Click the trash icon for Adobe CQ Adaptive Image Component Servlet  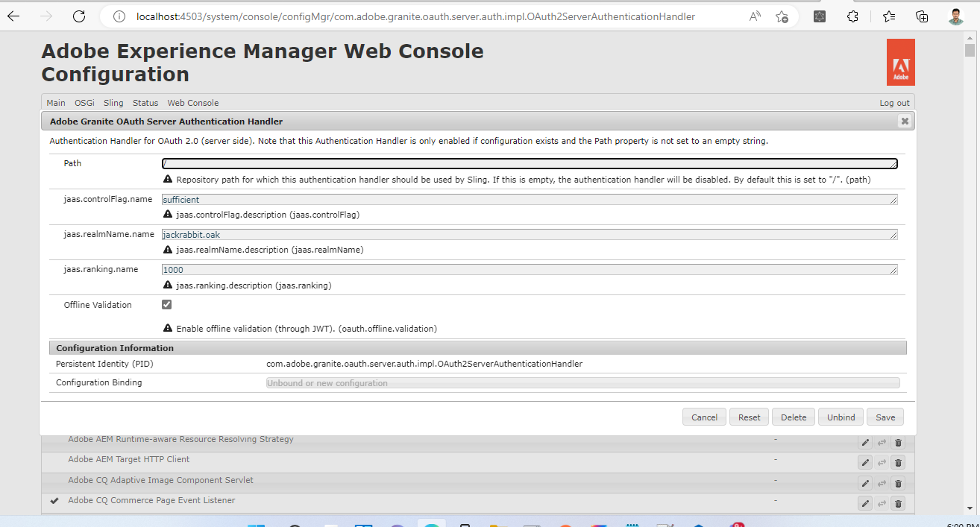(x=898, y=483)
